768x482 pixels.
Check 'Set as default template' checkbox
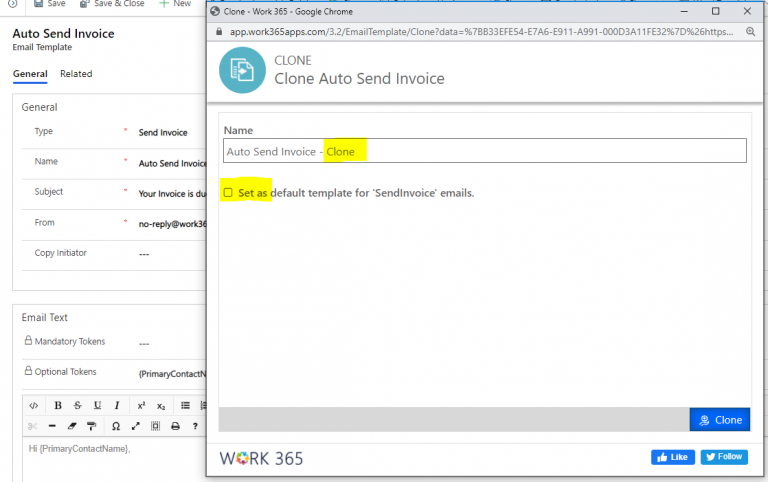(x=228, y=193)
